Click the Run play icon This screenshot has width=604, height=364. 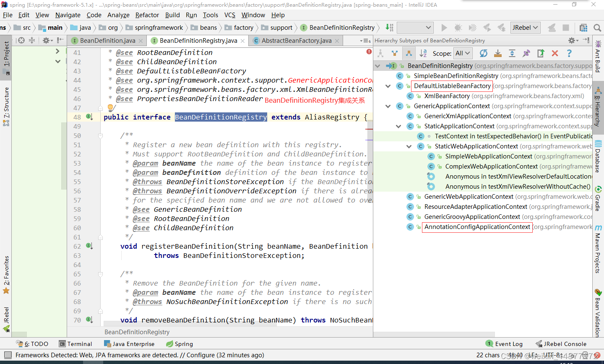point(444,28)
